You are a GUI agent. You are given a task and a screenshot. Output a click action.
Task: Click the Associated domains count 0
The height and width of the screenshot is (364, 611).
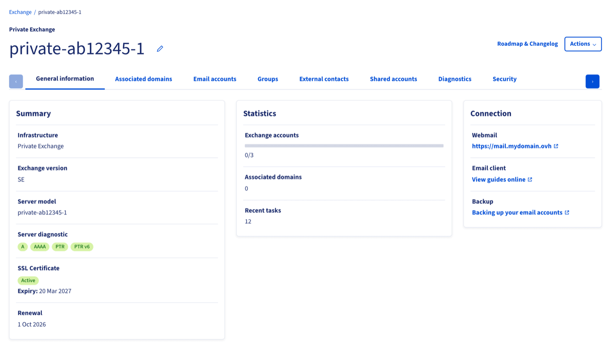click(x=247, y=189)
